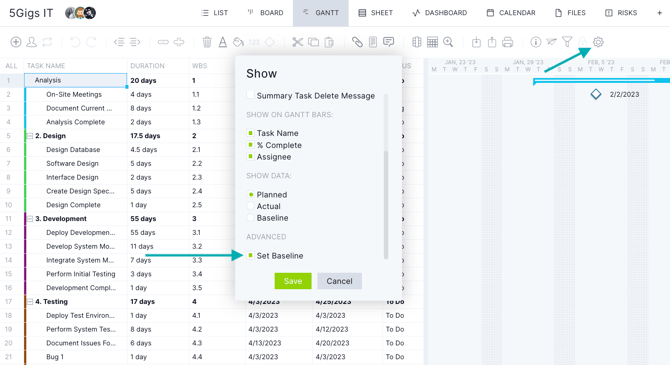Click the printer icon

click(x=508, y=42)
